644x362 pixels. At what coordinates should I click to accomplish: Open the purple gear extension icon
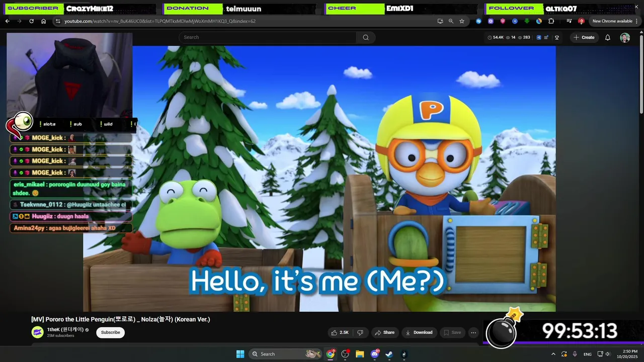point(491,21)
